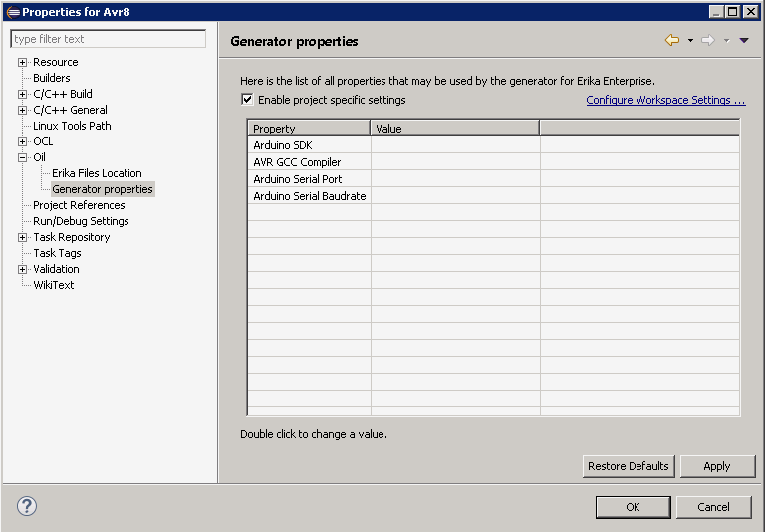Image resolution: width=765 pixels, height=532 pixels.
Task: Select the Builders tree item
Action: 51,78
